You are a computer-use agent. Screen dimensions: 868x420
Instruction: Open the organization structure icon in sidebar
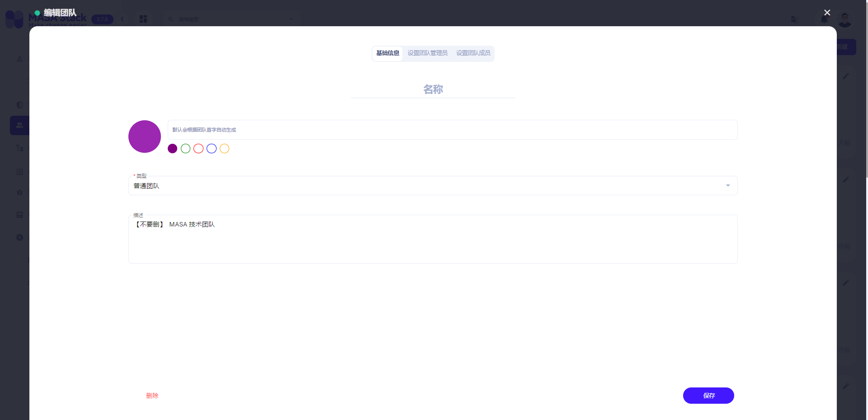tap(19, 148)
